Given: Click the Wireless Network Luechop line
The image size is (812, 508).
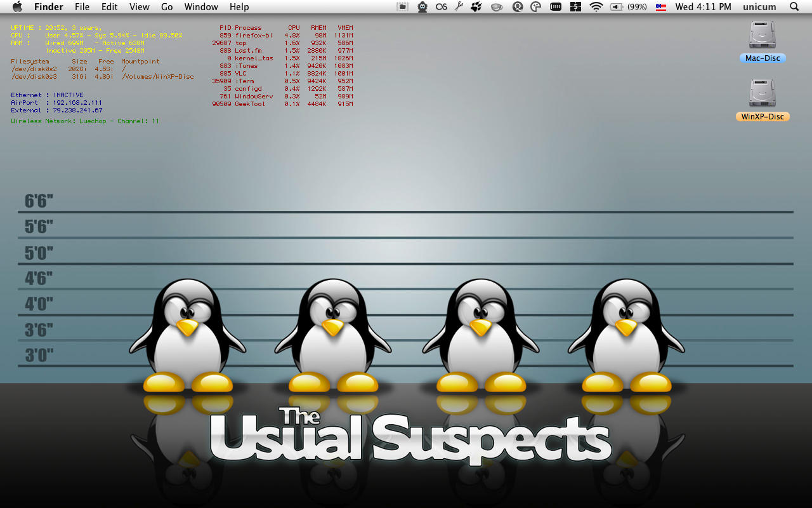Looking at the screenshot, I should pos(85,121).
